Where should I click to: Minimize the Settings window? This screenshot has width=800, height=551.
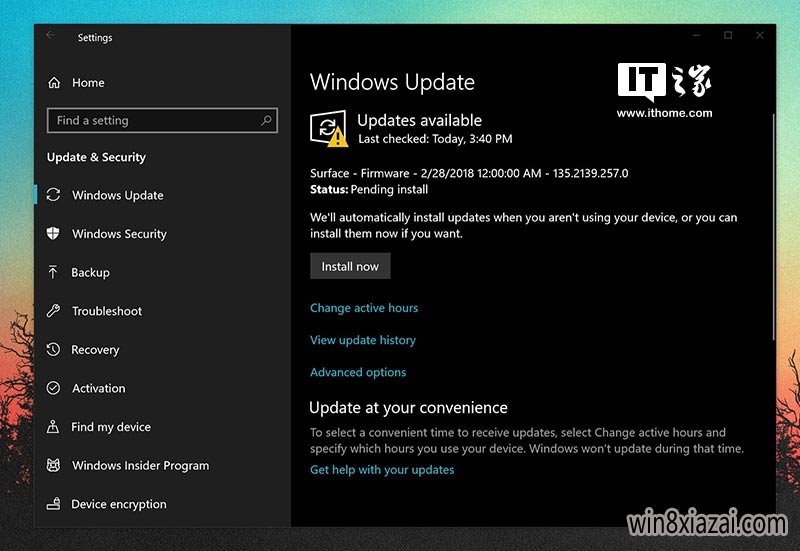[696, 35]
